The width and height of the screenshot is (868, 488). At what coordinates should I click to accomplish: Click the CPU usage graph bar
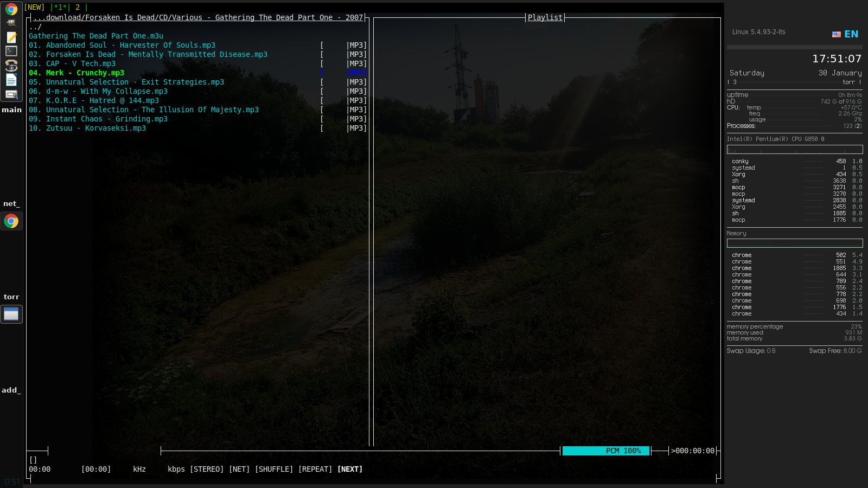[795, 149]
